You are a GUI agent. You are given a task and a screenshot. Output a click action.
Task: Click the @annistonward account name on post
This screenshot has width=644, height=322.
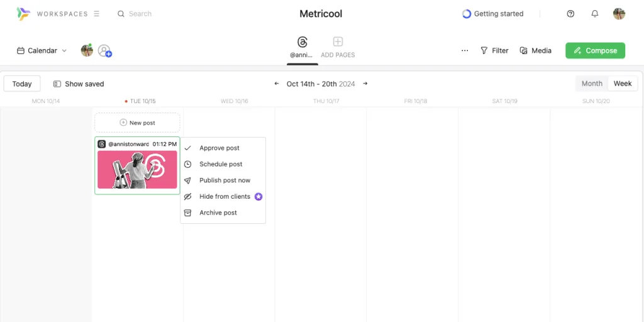coord(128,144)
